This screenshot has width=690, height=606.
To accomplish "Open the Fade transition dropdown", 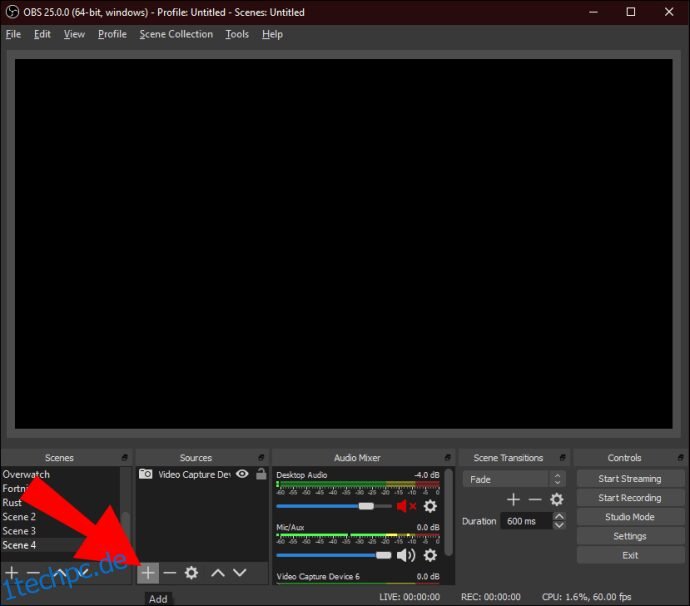I will (x=514, y=479).
